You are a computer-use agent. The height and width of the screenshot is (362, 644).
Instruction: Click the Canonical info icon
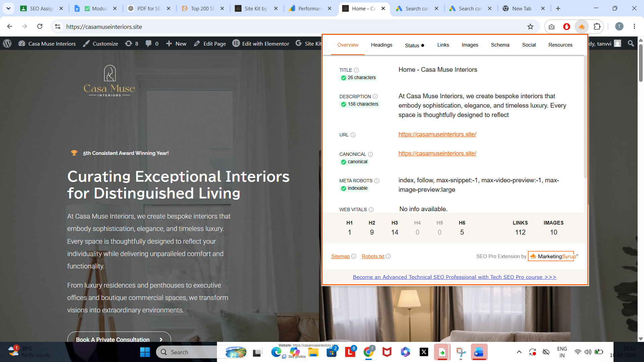(370, 154)
